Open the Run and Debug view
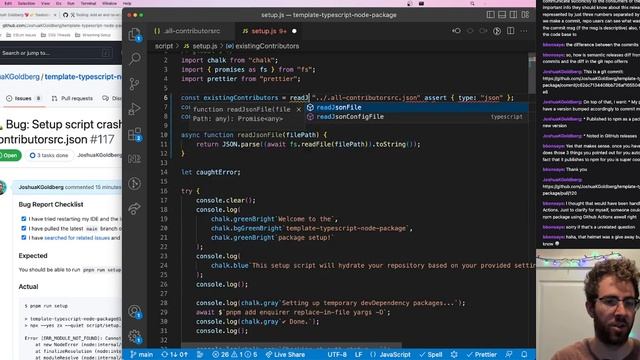This screenshot has height=360, width=640. (134, 109)
